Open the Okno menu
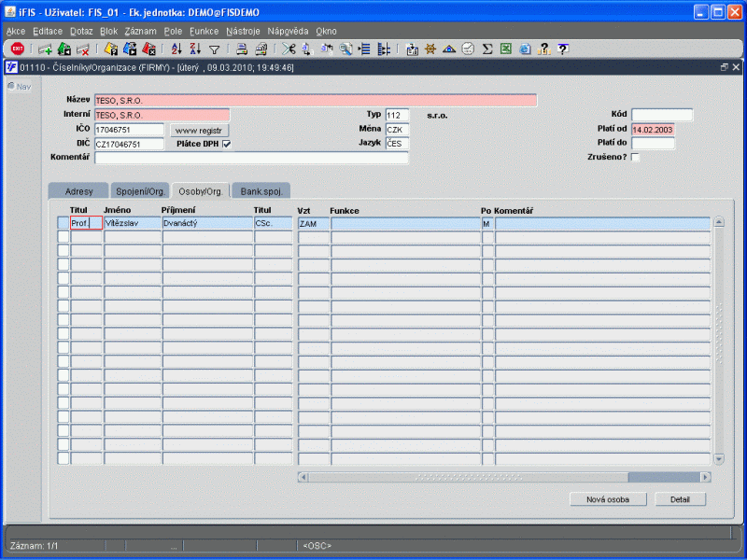 326,32
